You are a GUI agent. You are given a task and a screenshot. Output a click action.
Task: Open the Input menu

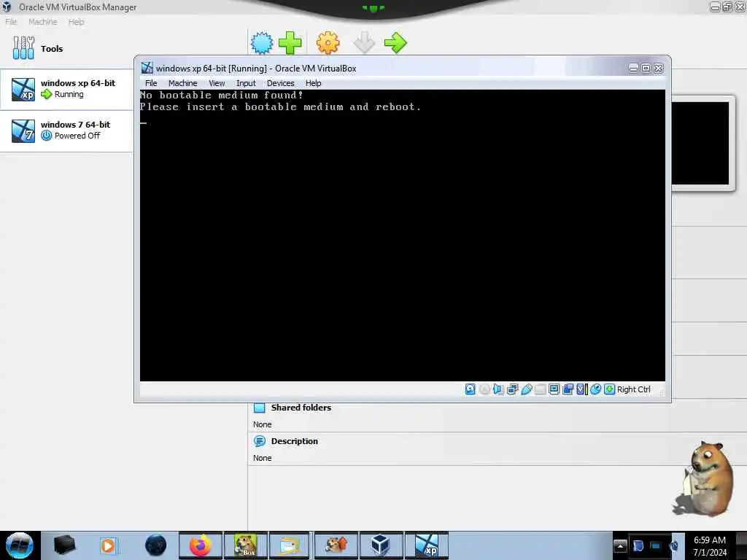pos(246,83)
